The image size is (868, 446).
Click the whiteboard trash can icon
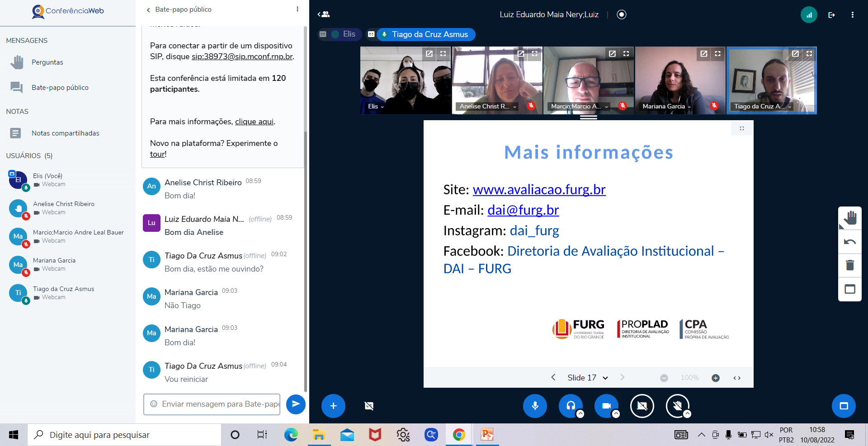850,265
